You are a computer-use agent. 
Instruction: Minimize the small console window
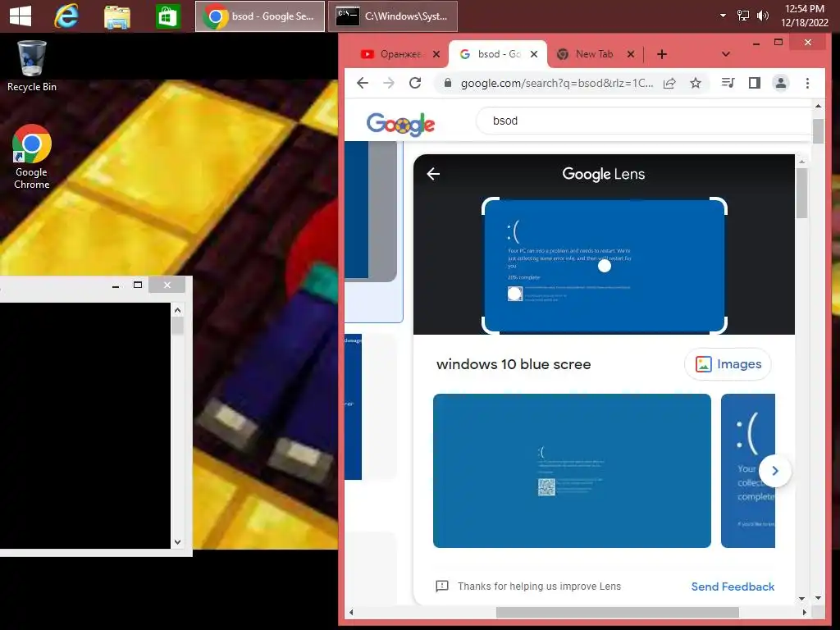coord(115,285)
